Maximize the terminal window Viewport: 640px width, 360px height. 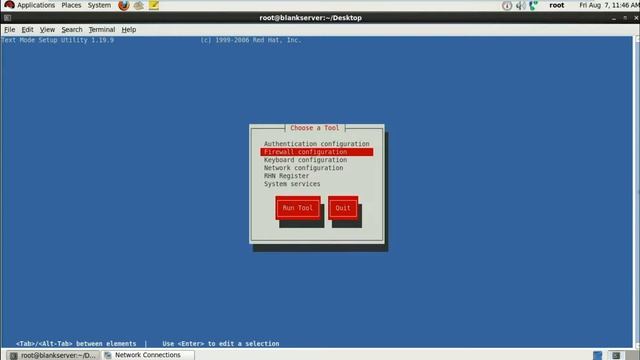click(x=625, y=18)
